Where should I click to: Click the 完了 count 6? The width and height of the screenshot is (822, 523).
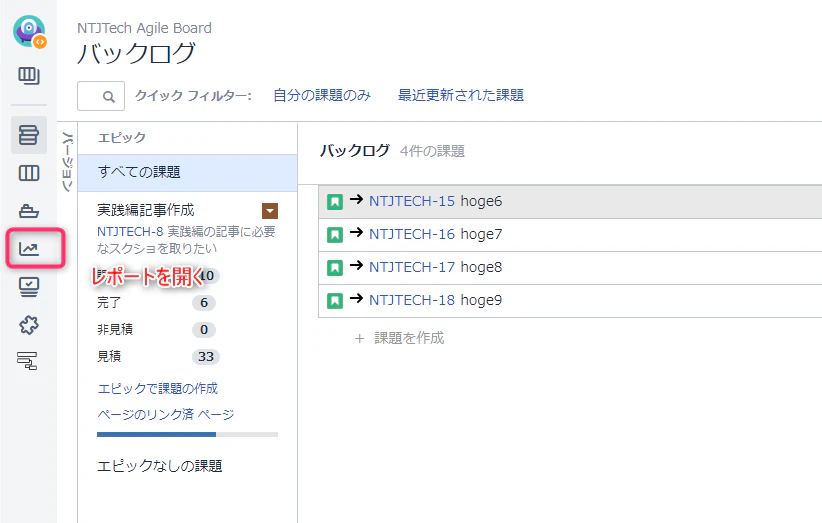(x=204, y=303)
